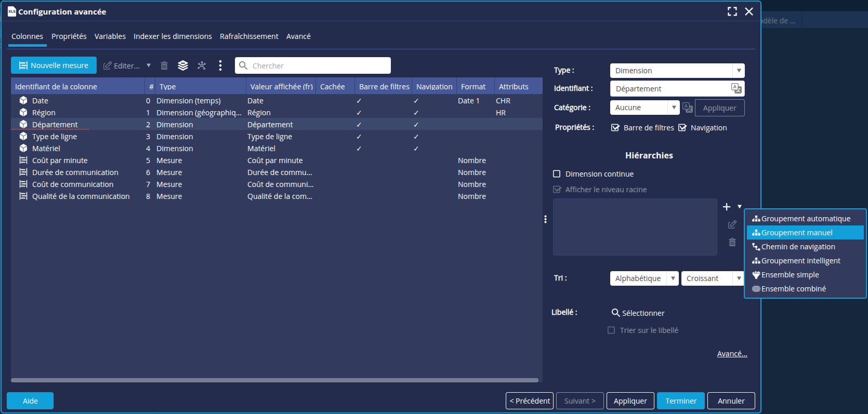Open the Alphabétique sort dropdown
This screenshot has width=868, height=414.
644,278
